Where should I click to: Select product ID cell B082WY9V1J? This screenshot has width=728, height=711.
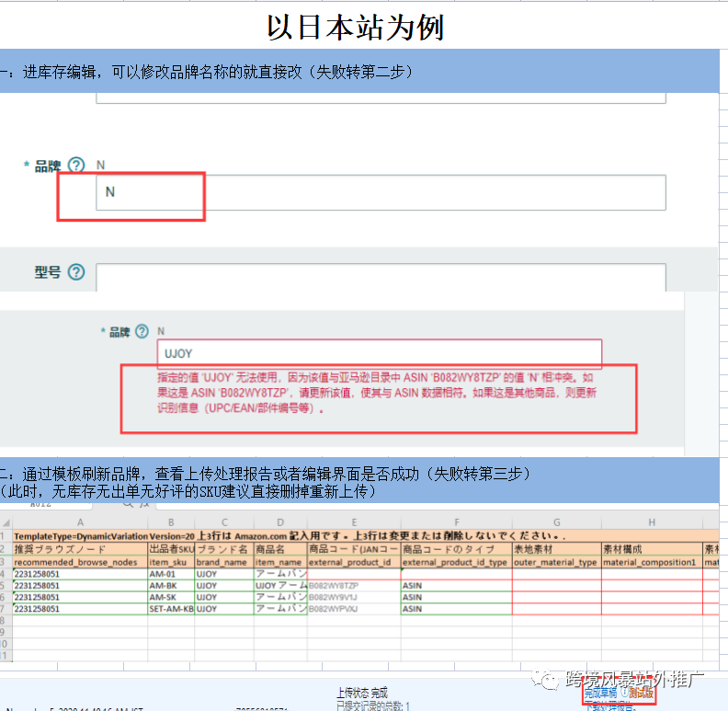pyautogui.click(x=354, y=597)
